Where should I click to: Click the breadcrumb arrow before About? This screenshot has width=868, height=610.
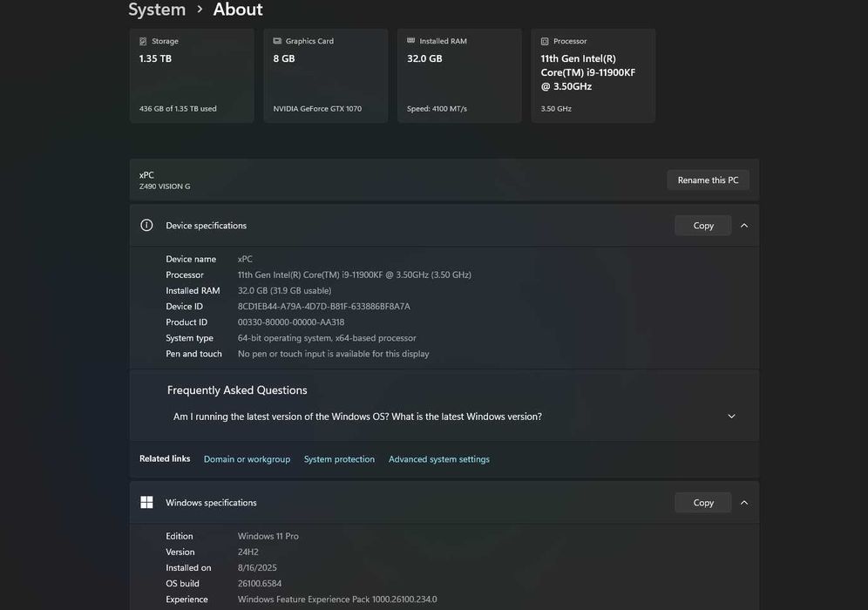coord(200,10)
